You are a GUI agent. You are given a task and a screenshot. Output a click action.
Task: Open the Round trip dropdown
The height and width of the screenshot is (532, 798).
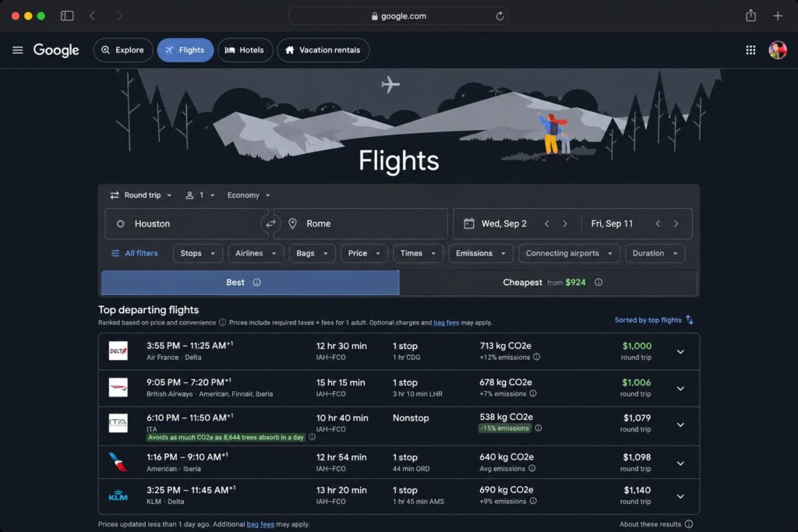pyautogui.click(x=141, y=196)
